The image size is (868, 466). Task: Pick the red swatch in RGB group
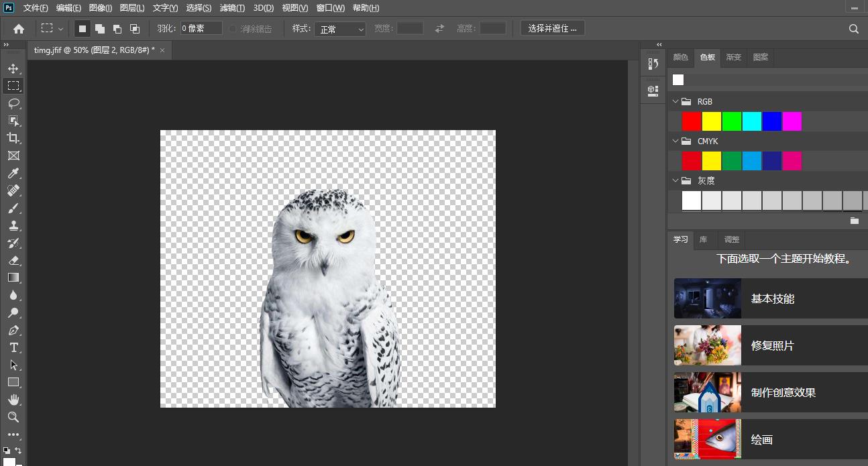click(x=692, y=121)
